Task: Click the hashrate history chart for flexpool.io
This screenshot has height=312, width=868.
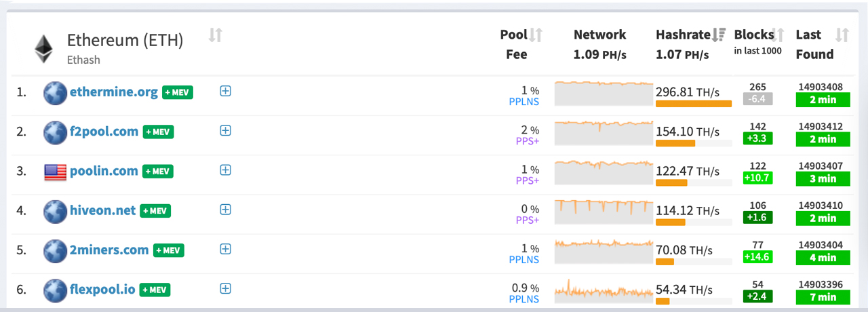Action: coord(604,290)
